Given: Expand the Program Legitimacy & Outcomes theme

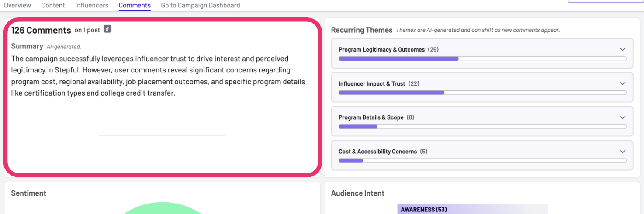Looking at the screenshot, I should [482, 53].
